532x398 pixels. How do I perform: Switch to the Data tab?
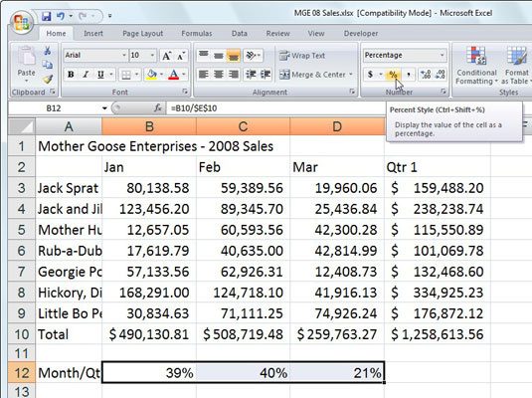coord(240,33)
